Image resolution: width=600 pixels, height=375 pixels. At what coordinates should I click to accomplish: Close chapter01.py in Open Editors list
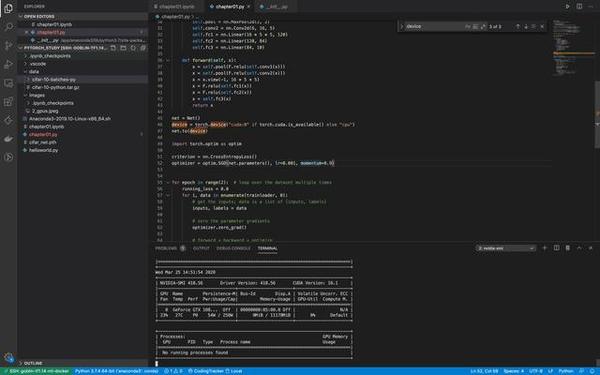tap(26, 32)
